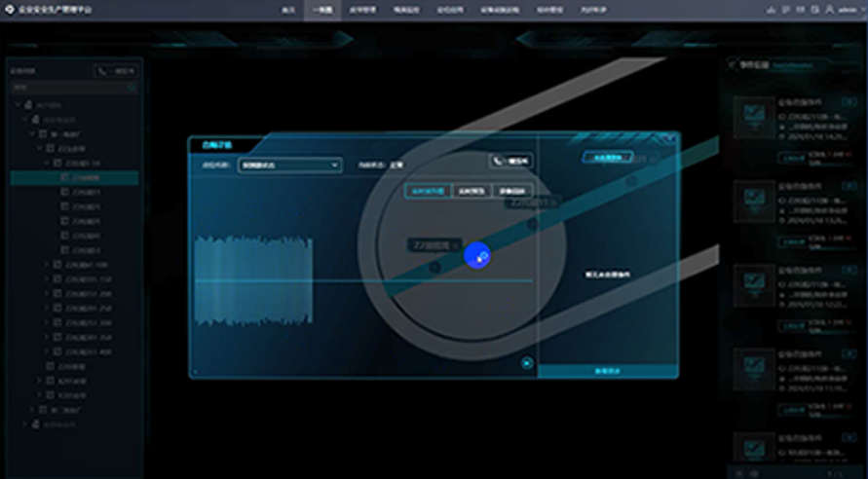868x479 pixels.
Task: Expand the tree group ending 151-200
Action: [x=47, y=294]
